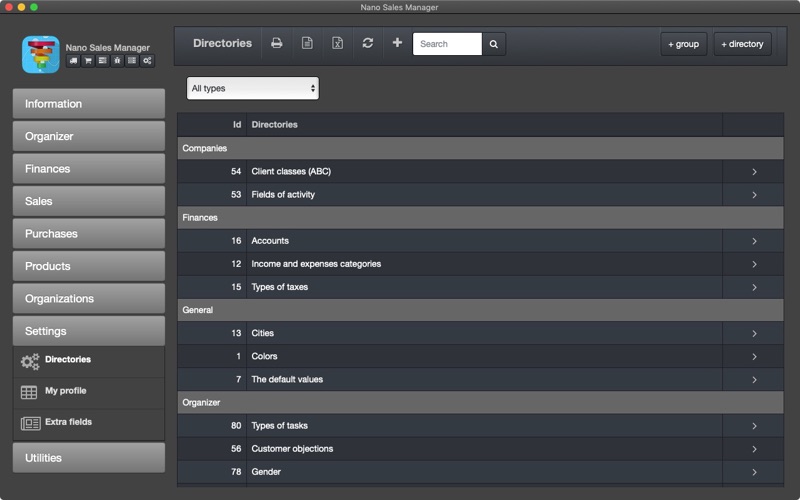
Task: Click the magnifier search button
Action: coord(493,44)
